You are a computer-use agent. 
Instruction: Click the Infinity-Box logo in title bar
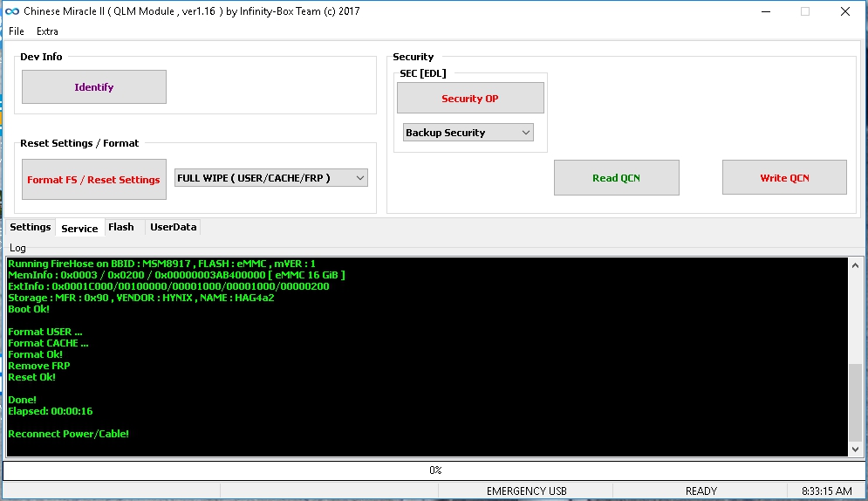point(12,11)
